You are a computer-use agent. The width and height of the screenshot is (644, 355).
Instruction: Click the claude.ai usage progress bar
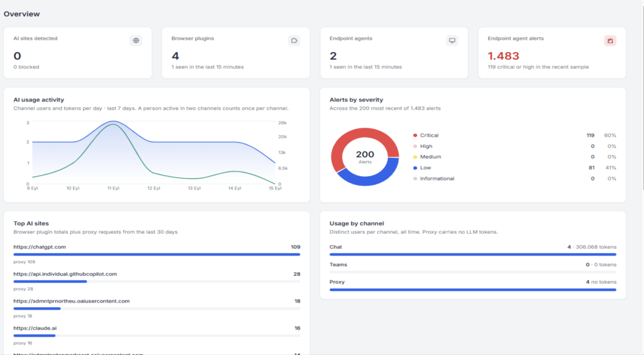pos(157,336)
